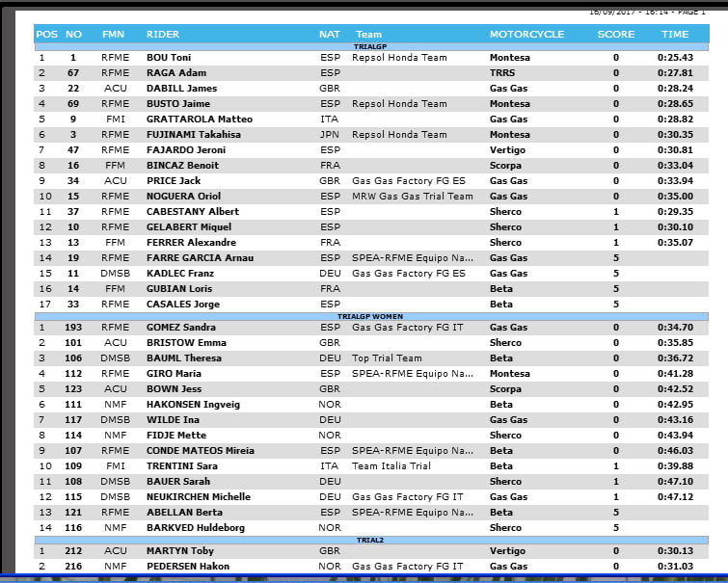This screenshot has width=728, height=583.
Task: Select the TRIAL2 section heading
Action: point(370,541)
